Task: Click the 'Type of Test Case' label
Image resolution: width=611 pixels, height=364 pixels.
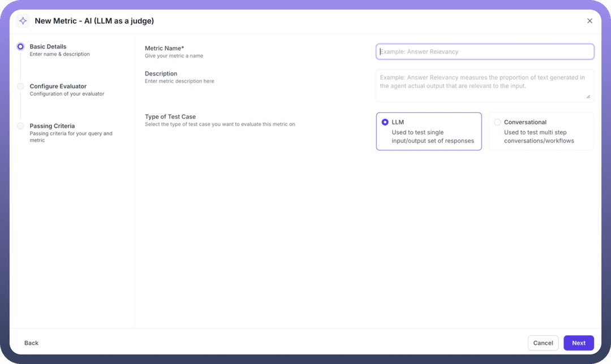Action: point(170,117)
